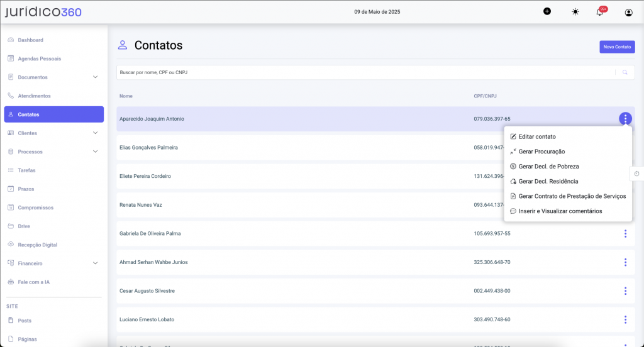Click the Atendimentos phone icon
The height and width of the screenshot is (347, 644).
click(x=11, y=96)
